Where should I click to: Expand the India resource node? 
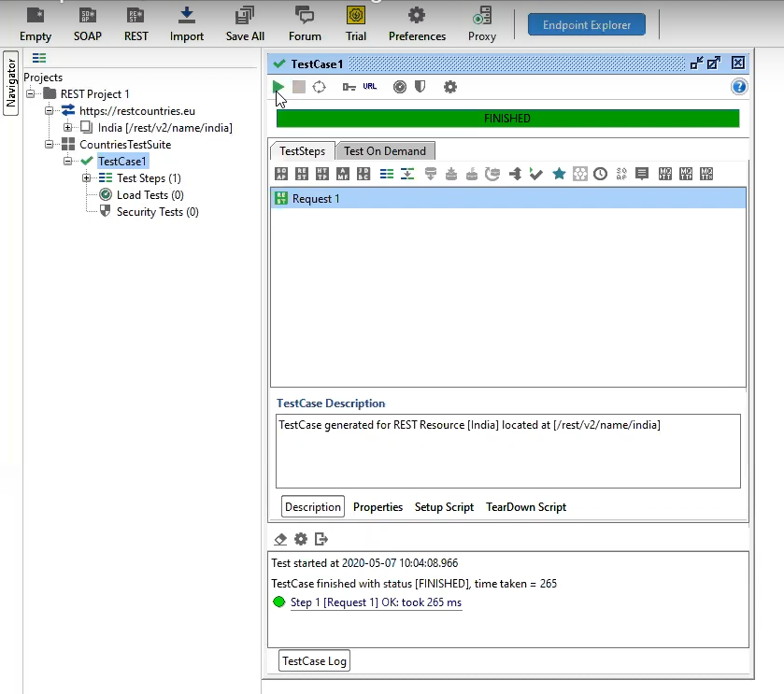[x=65, y=127]
